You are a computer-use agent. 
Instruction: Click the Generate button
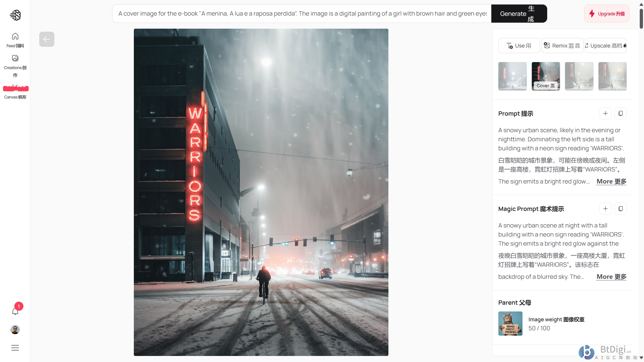tap(519, 14)
